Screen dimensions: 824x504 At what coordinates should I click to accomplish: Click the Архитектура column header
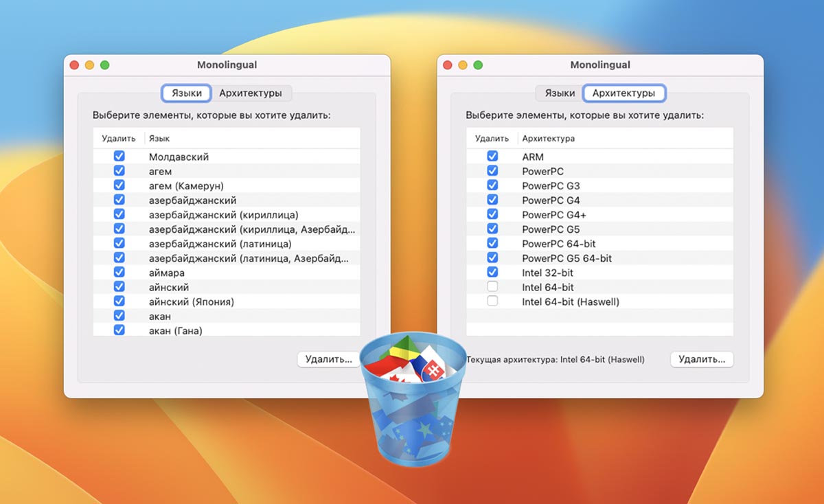point(548,139)
